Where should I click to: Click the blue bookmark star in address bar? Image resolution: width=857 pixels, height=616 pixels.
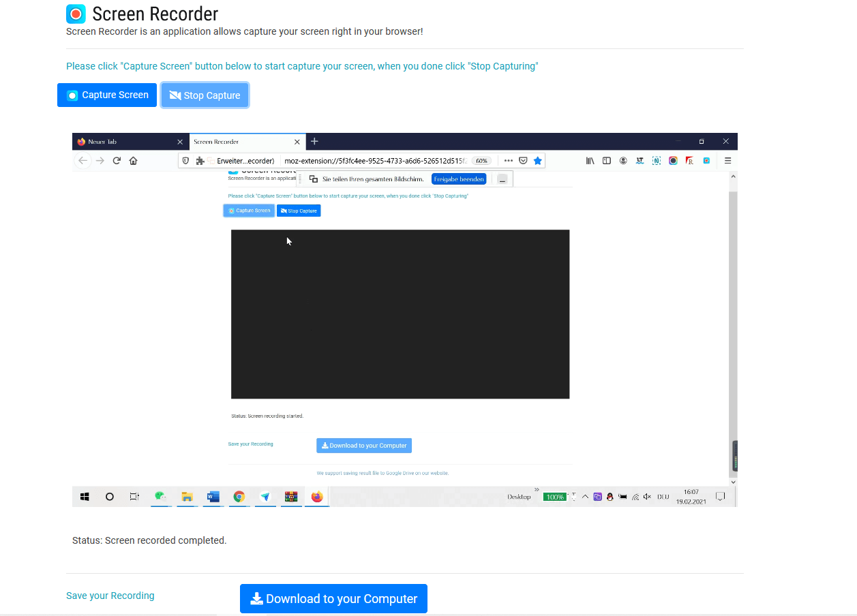click(x=538, y=161)
